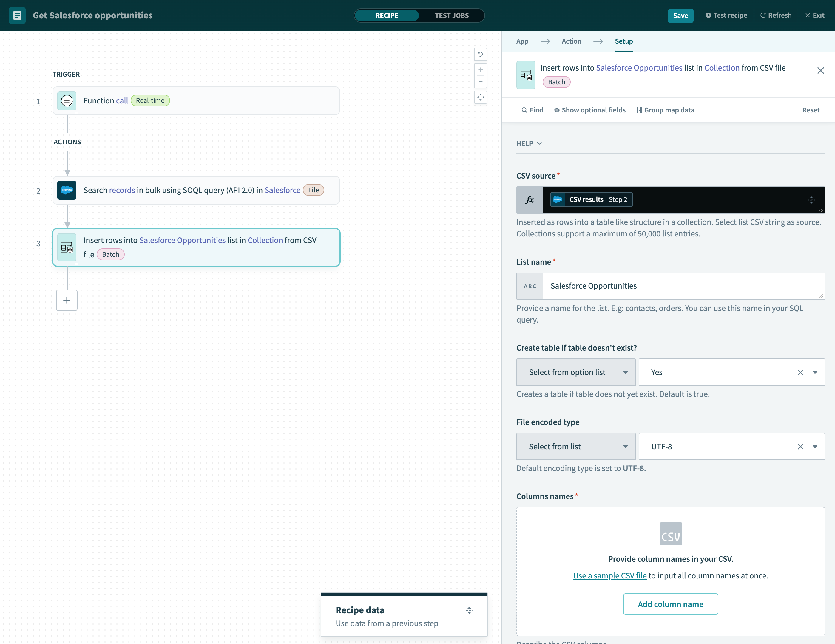Screen dimensions: 835x644
Task: Zoom in on the recipe canvas
Action: [x=480, y=70]
